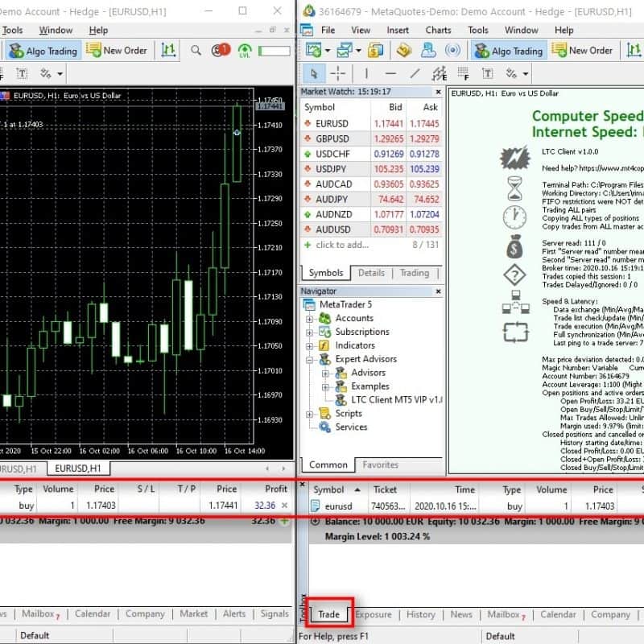Open the Help menu in left window
644x644 pixels.
tap(98, 30)
